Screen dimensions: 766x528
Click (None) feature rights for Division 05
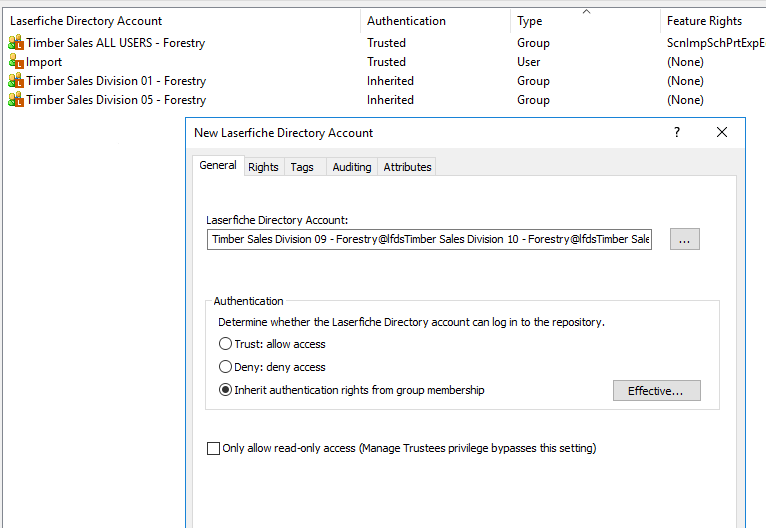(x=685, y=100)
